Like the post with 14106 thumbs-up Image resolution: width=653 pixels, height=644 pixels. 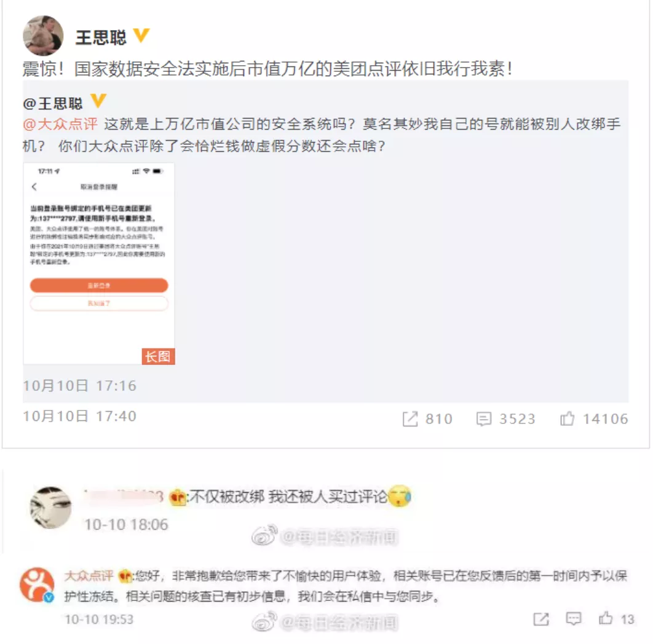pyautogui.click(x=567, y=419)
